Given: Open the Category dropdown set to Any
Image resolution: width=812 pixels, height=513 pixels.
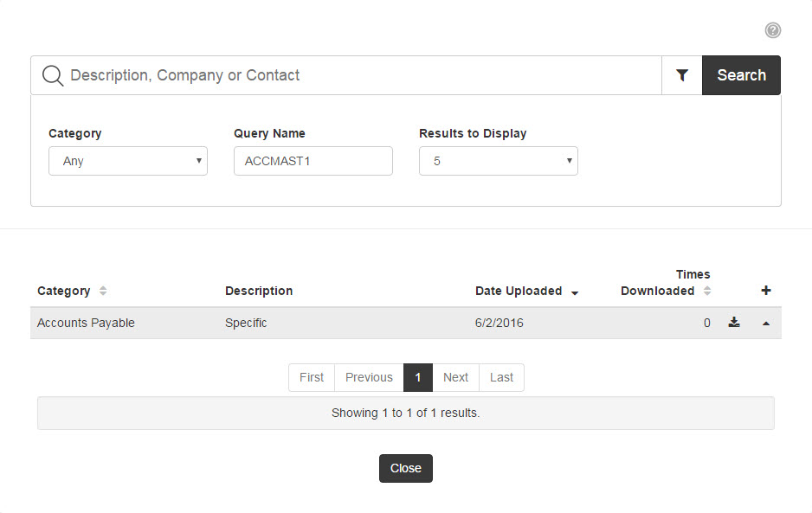Looking at the screenshot, I should (128, 161).
